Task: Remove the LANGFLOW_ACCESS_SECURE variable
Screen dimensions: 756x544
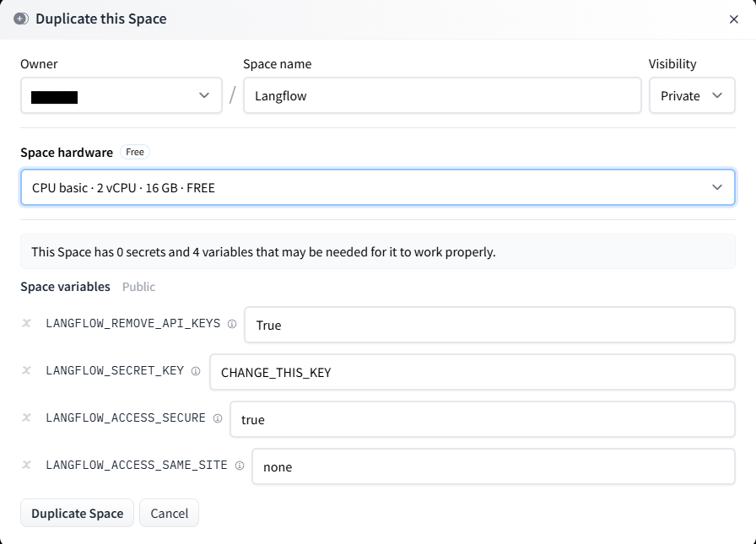Action: (x=26, y=417)
